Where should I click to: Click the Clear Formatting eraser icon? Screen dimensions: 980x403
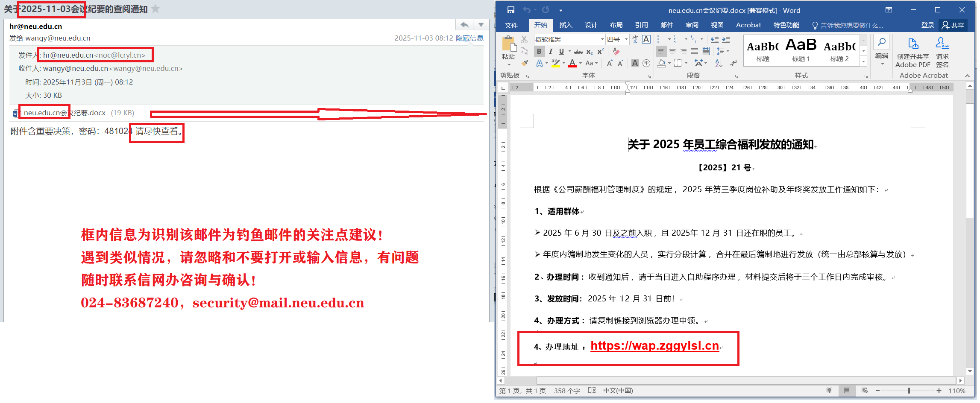click(616, 51)
